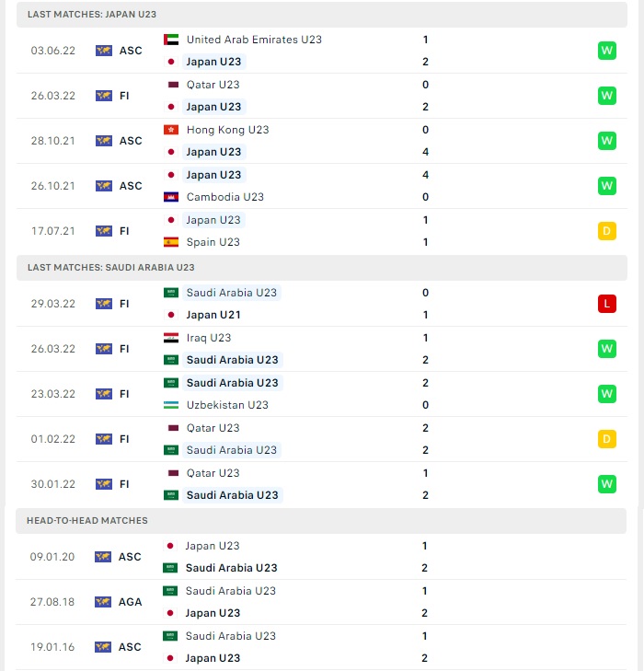This screenshot has height=671, width=644.
Task: Open the 09.01.20 head-to-head match row
Action: coord(321,557)
